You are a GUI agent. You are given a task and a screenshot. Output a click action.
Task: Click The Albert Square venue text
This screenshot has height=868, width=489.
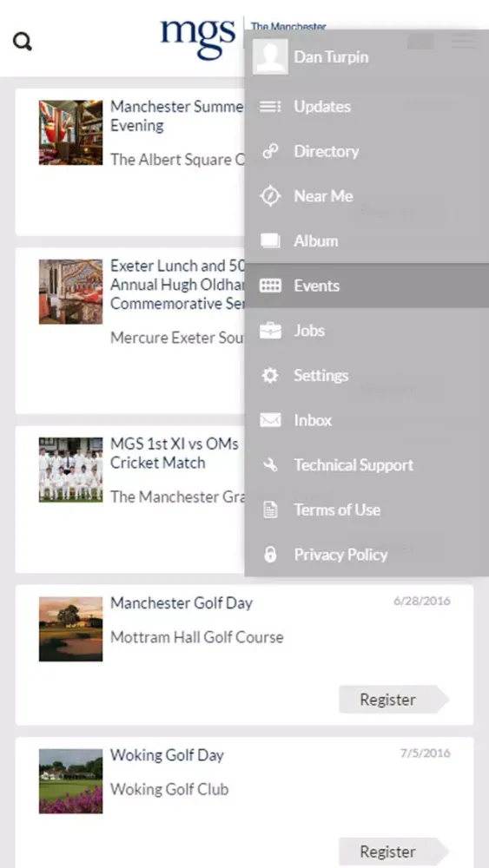[x=177, y=160]
